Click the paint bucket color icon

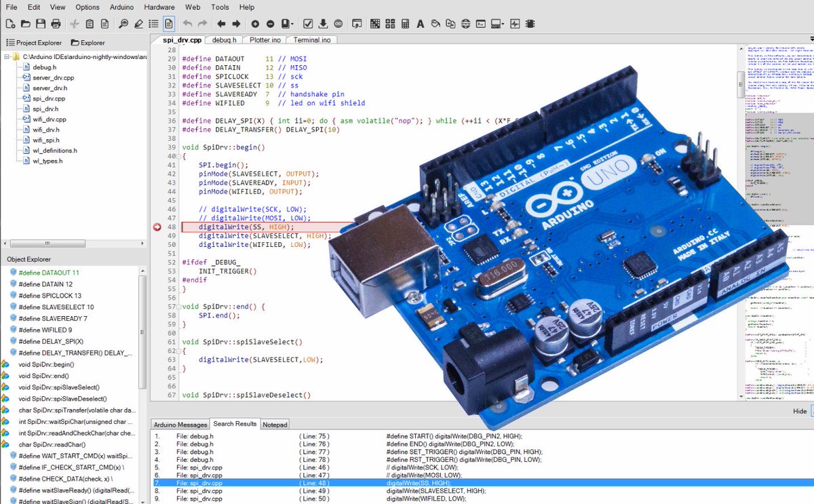click(435, 24)
